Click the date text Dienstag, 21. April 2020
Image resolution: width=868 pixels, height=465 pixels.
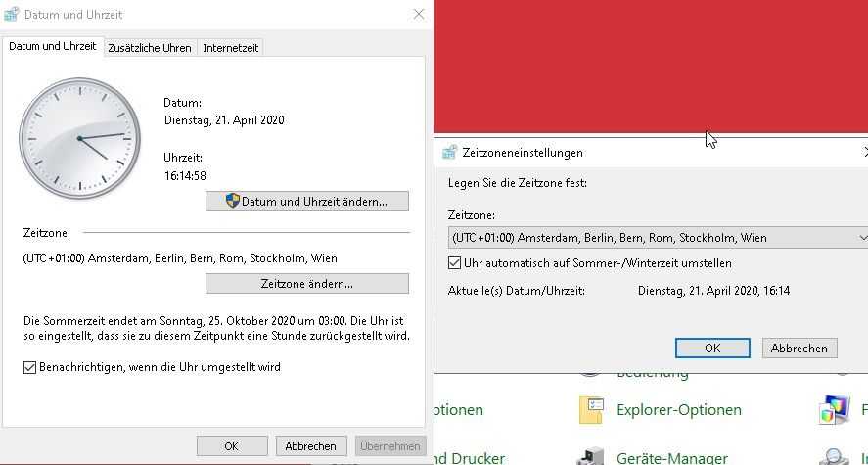point(224,120)
